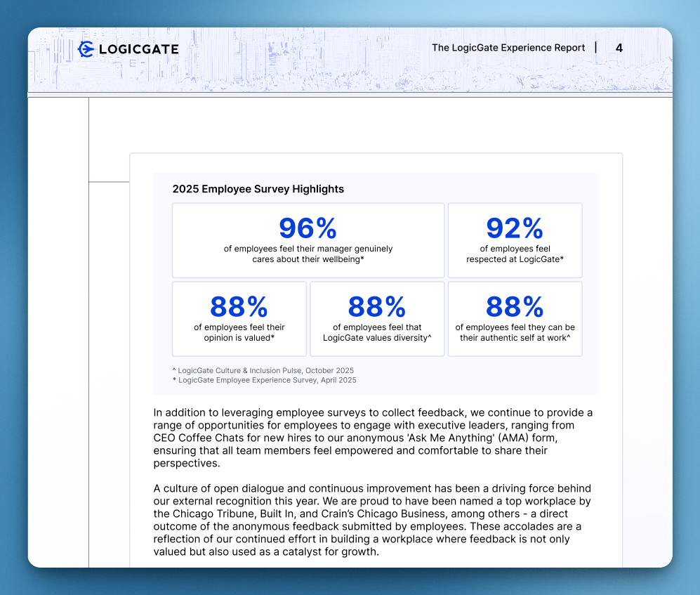Click the paragraph starting 'In addition to leveraging'

(372, 438)
